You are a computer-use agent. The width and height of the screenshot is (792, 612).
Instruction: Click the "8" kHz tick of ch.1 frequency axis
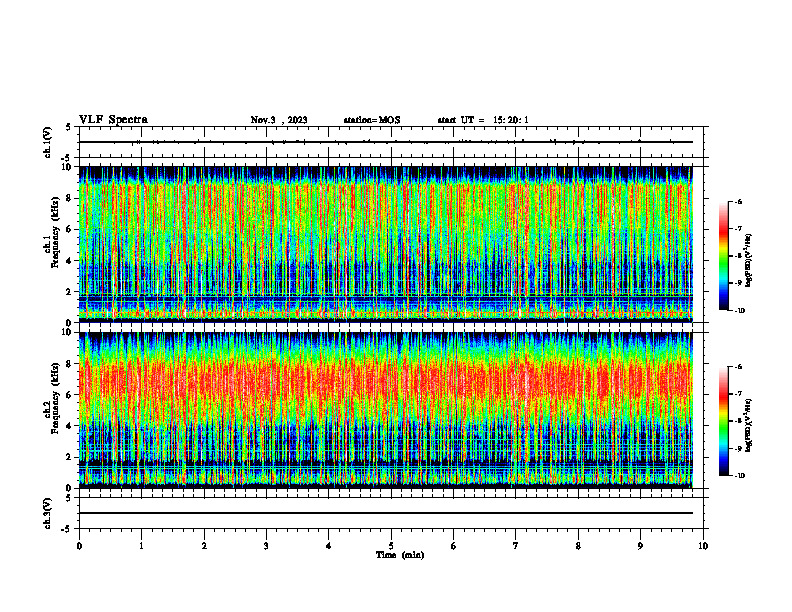tap(70, 198)
